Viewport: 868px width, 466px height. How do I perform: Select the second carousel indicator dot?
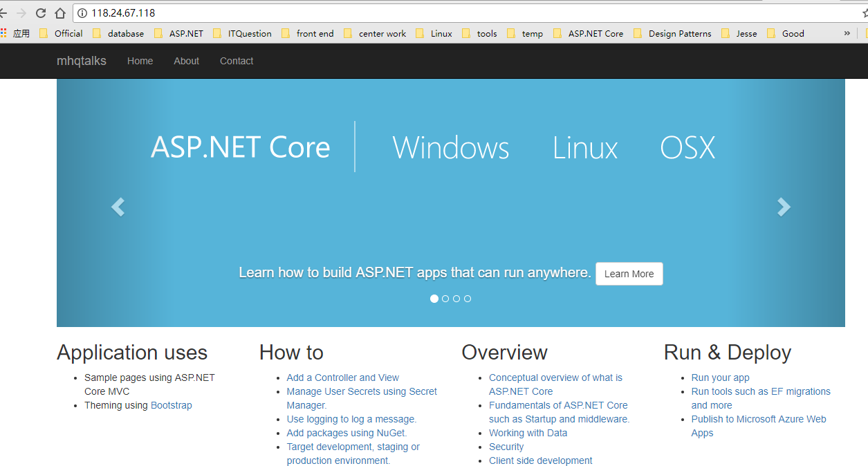click(x=445, y=299)
